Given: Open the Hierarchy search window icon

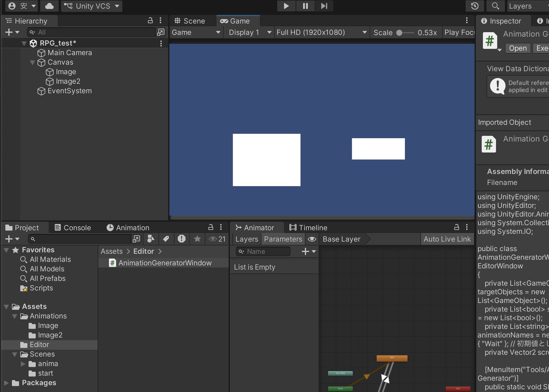Looking at the screenshot, I should 161,32.
